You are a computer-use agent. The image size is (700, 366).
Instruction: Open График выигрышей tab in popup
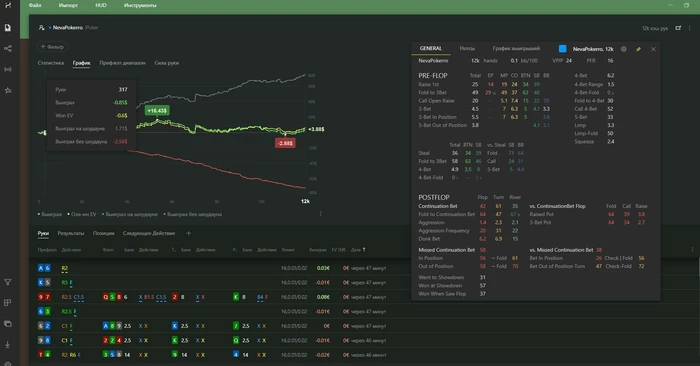516,48
